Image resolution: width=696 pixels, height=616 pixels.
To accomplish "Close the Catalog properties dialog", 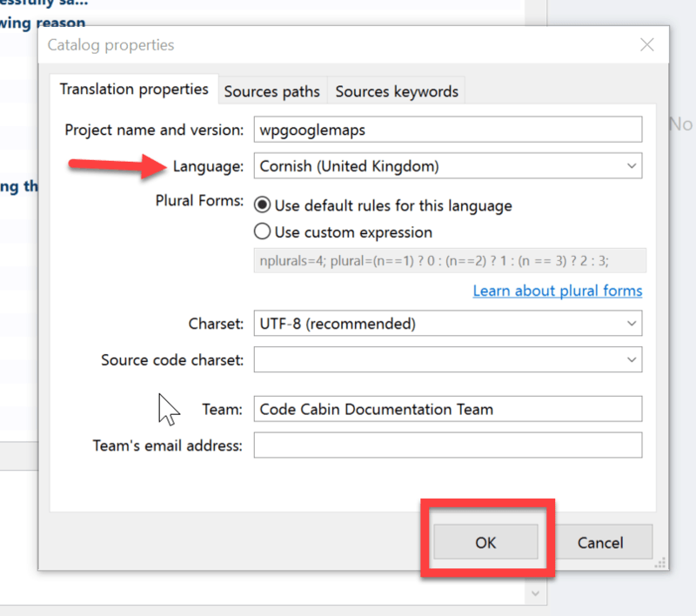I will 646,44.
